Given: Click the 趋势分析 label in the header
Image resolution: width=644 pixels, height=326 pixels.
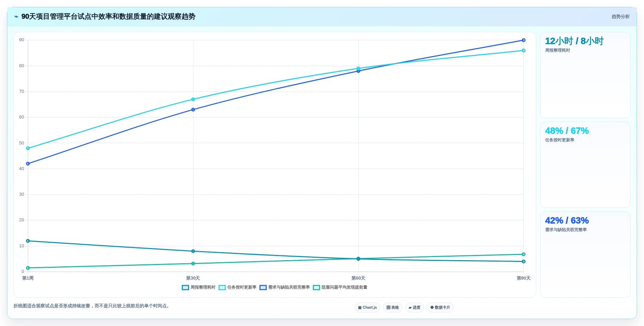Looking at the screenshot, I should (620, 17).
